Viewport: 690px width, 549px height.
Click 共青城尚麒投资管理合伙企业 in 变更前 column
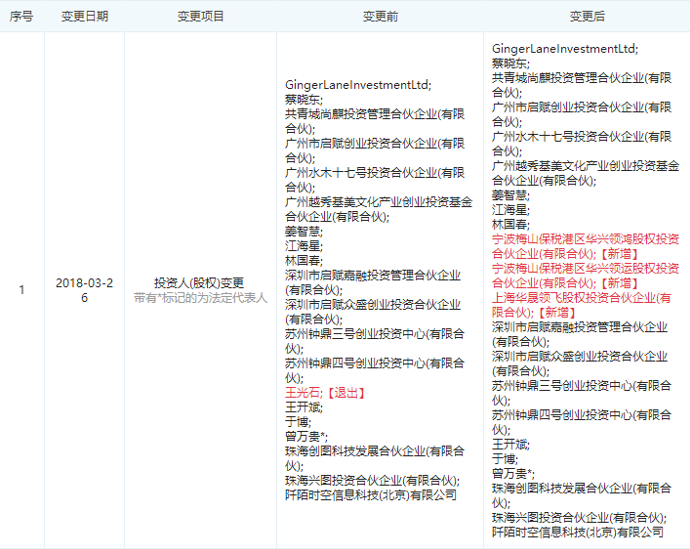(x=374, y=121)
